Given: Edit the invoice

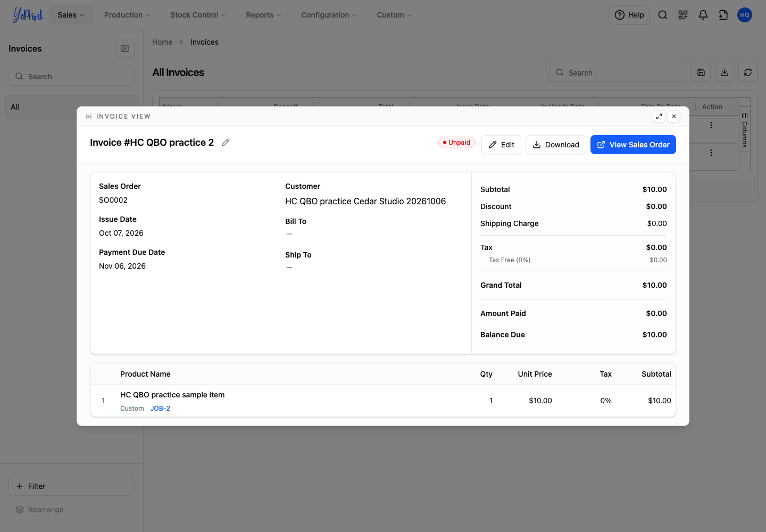Looking at the screenshot, I should coord(501,145).
